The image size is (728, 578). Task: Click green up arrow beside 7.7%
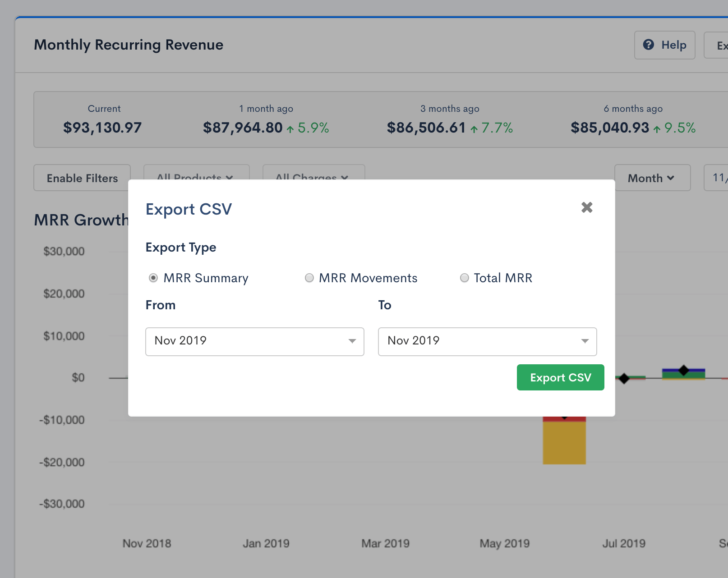coord(474,129)
